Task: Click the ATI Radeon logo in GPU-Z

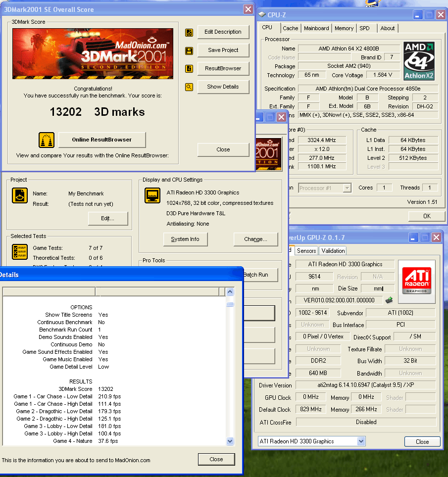Action: click(x=417, y=282)
